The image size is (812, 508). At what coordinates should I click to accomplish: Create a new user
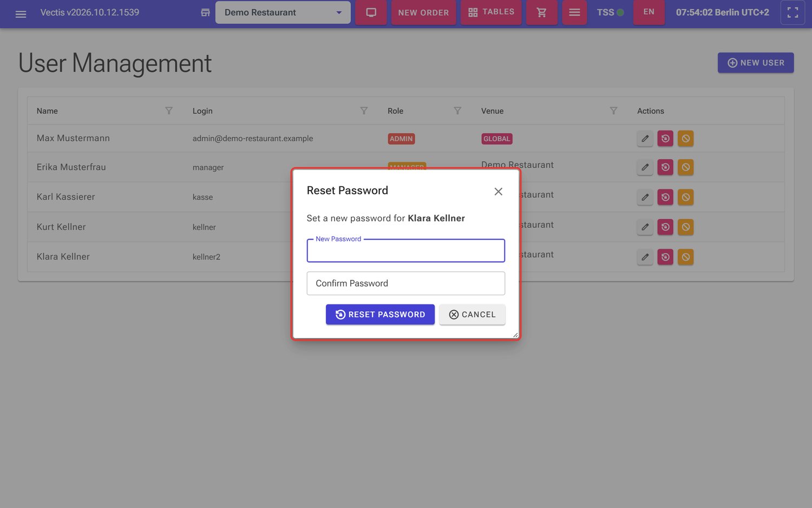tap(756, 63)
